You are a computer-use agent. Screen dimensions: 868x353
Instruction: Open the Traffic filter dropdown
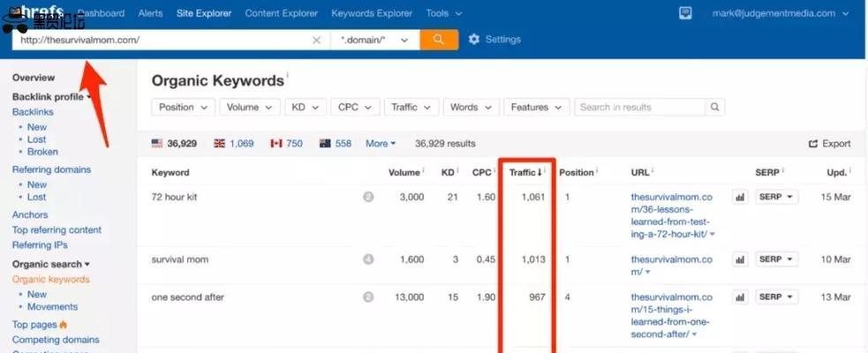coord(411,108)
